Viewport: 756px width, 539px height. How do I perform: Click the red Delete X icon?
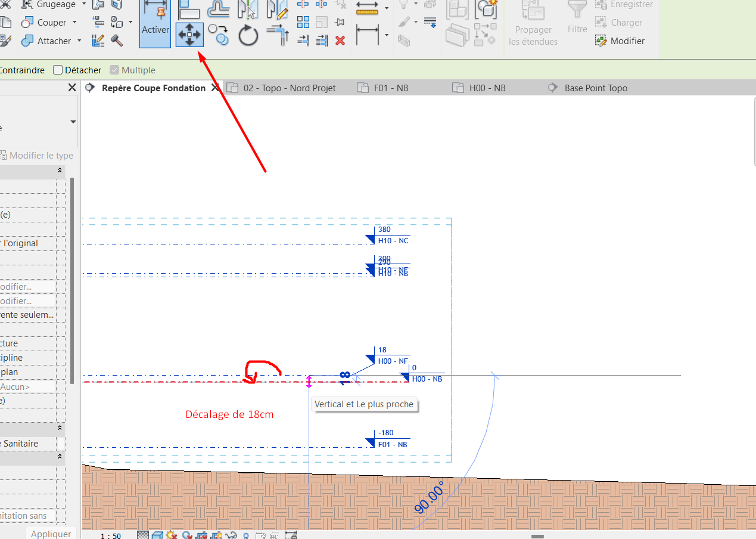click(x=340, y=41)
